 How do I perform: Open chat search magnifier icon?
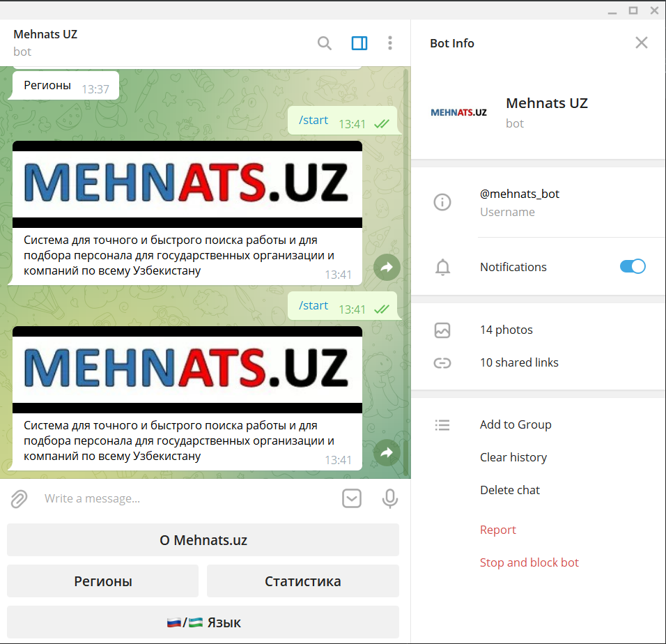coord(325,43)
